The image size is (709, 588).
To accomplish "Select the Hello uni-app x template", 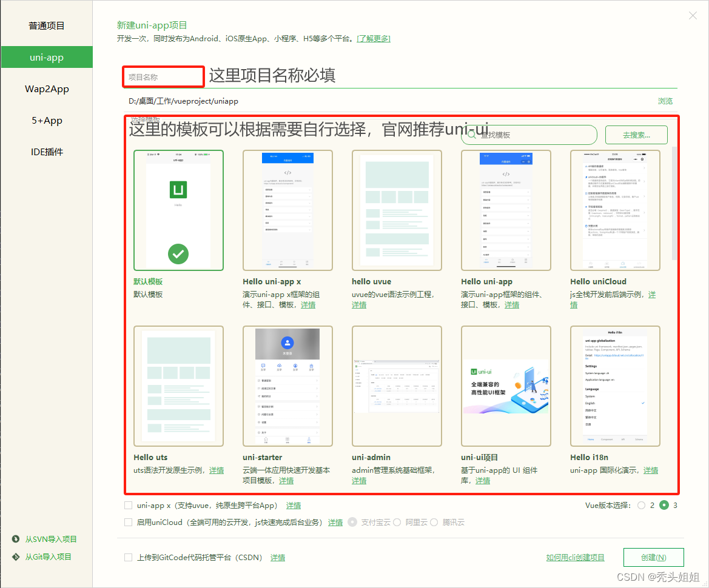I will point(287,210).
